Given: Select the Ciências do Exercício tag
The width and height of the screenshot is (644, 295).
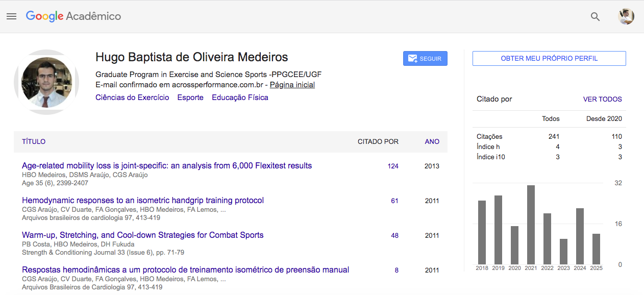Looking at the screenshot, I should [132, 97].
